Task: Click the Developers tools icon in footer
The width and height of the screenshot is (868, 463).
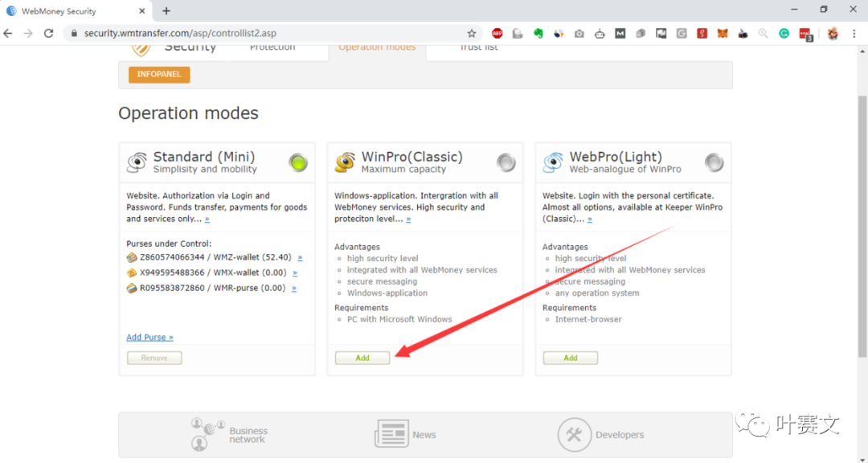Action: [574, 434]
